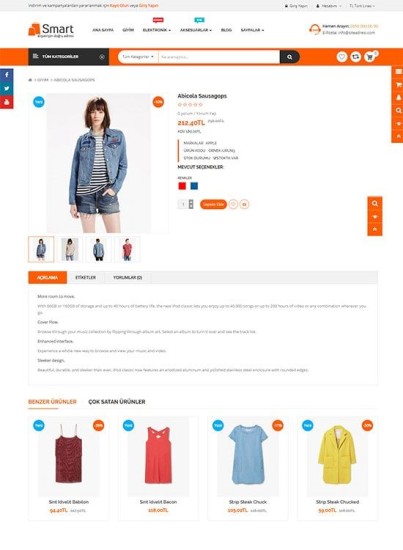Open the Aksesuarlar dropdown menu

coord(196,30)
